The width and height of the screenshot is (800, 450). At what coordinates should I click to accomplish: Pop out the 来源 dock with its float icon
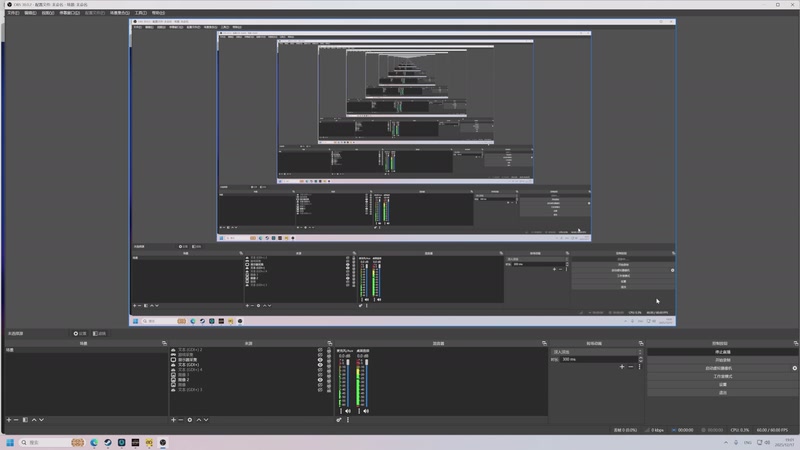click(x=330, y=343)
